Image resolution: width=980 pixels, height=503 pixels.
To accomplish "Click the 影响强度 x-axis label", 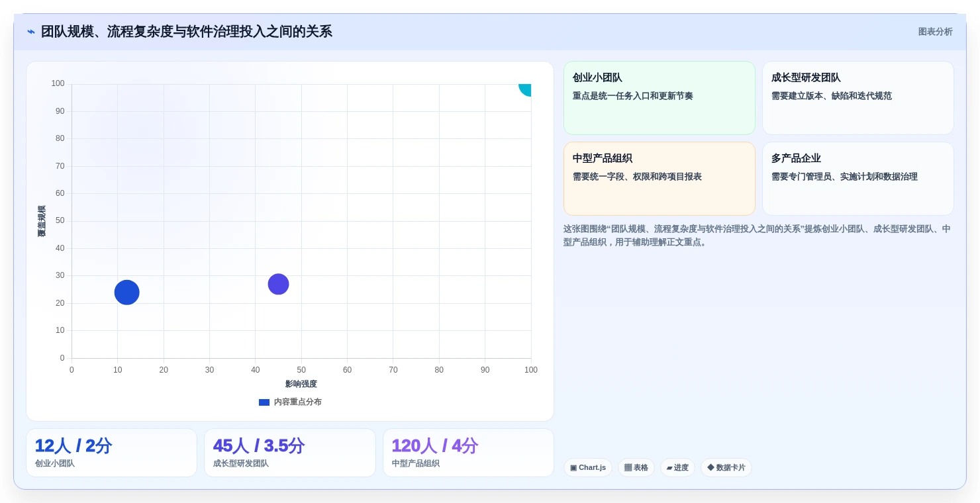I will click(x=301, y=384).
